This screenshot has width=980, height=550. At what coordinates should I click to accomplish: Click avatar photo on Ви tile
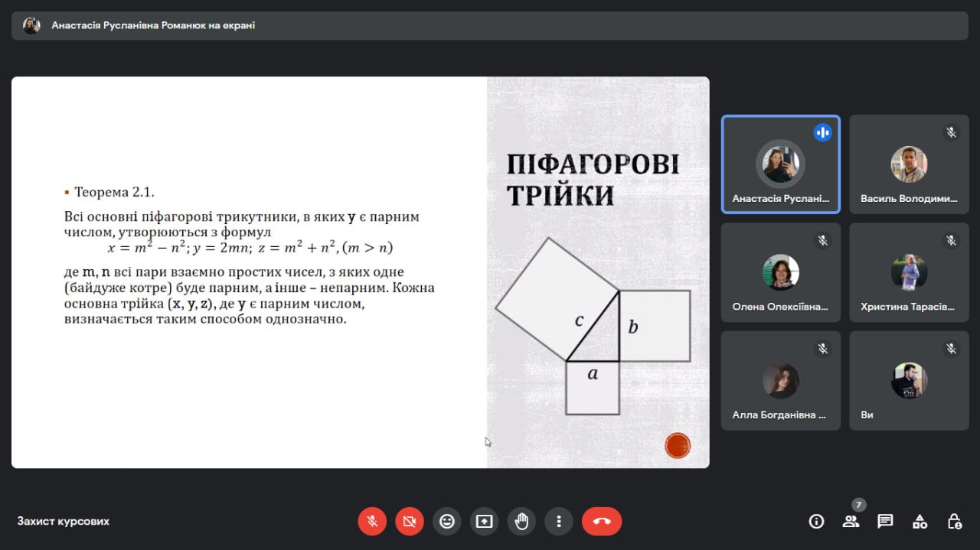909,380
